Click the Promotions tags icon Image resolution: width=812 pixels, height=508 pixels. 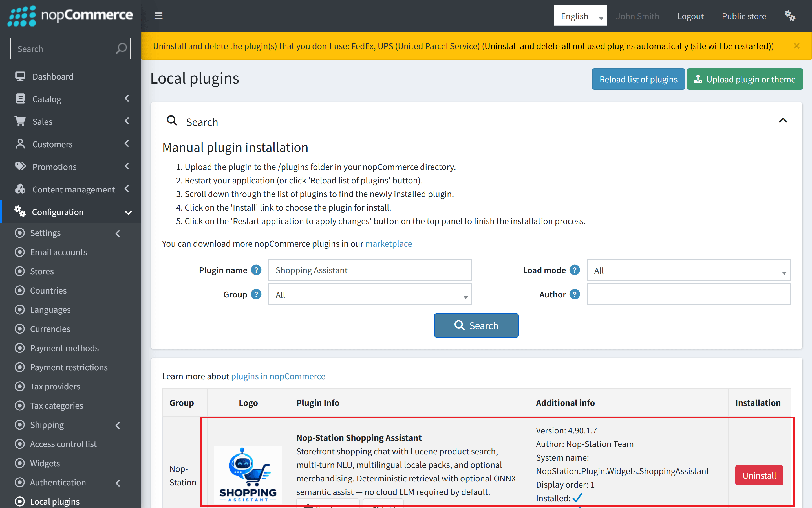click(x=20, y=166)
